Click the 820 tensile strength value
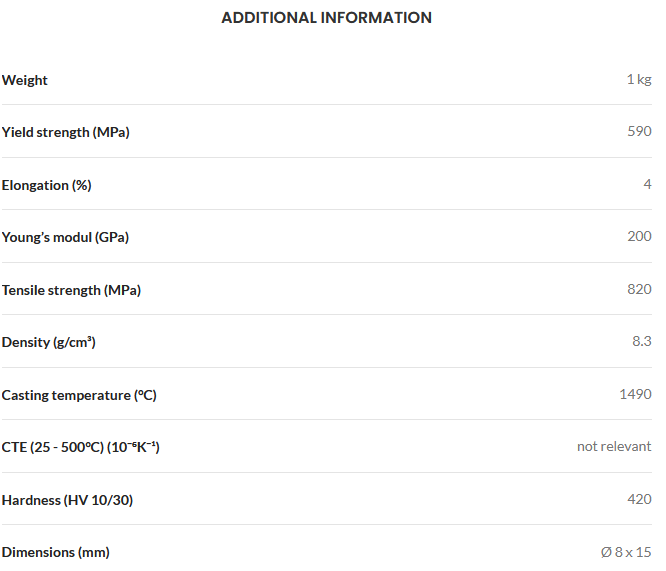Screen dimensions: 666x571 coord(639,289)
